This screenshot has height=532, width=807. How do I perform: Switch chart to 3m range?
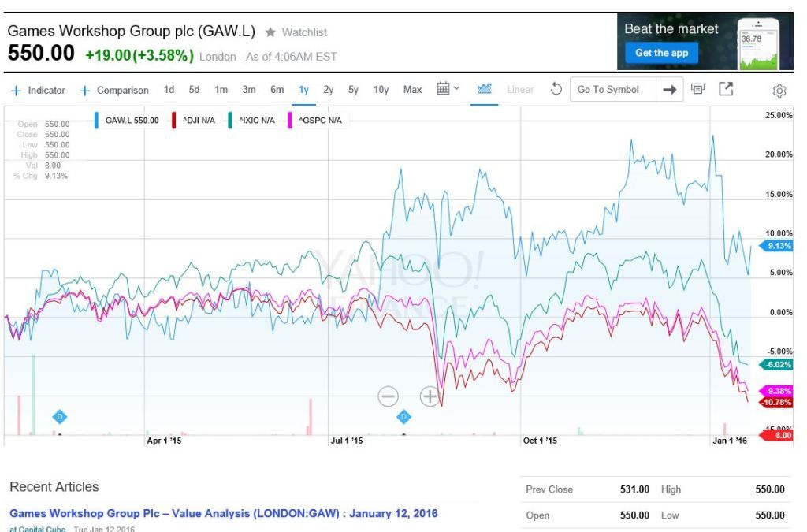(249, 90)
